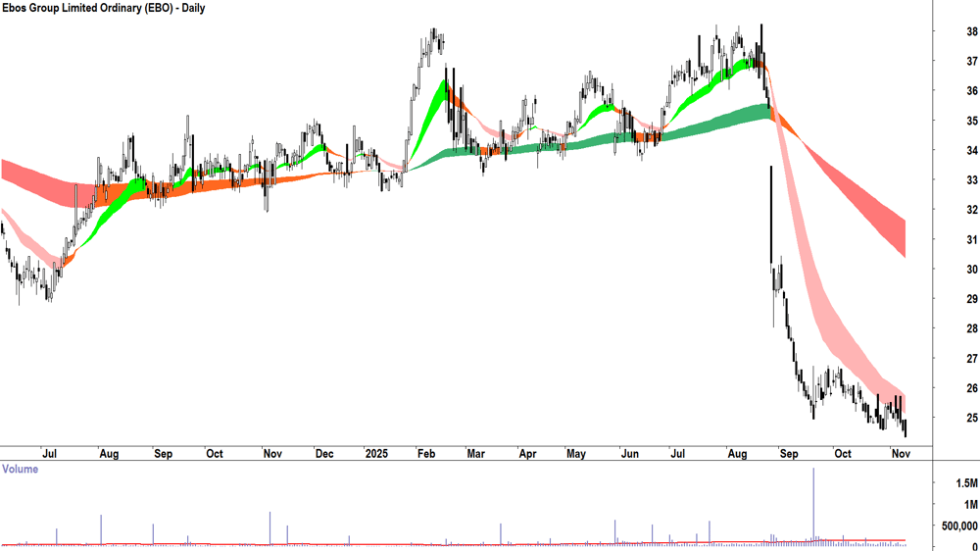The image size is (980, 551).
Task: Click price axis label 29
Action: [x=972, y=299]
